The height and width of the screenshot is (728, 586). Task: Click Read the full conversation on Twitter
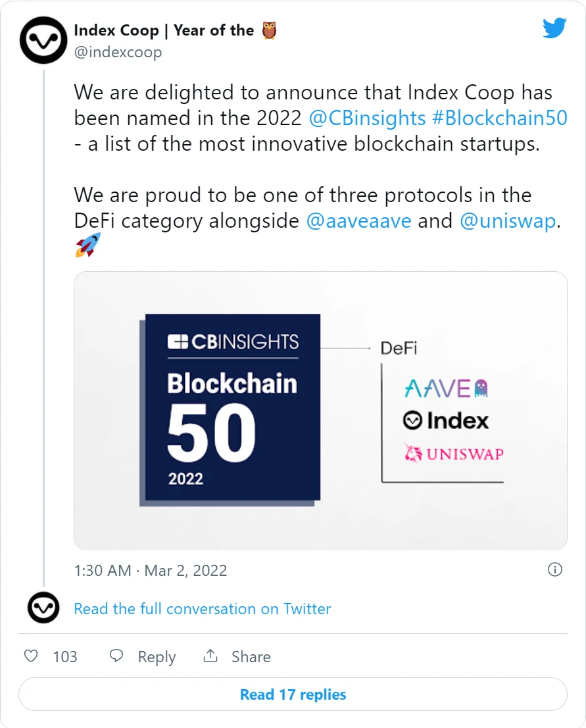coord(203,609)
